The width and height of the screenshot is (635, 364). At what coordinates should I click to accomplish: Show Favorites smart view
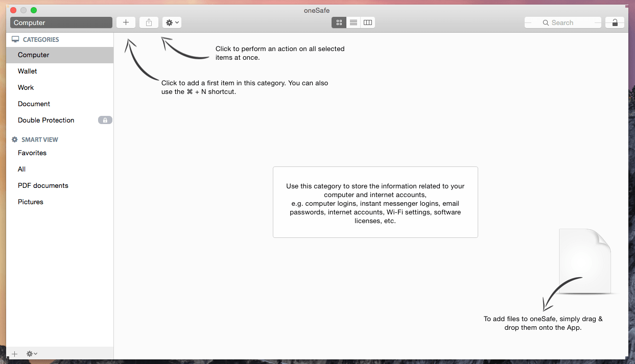[60, 153]
